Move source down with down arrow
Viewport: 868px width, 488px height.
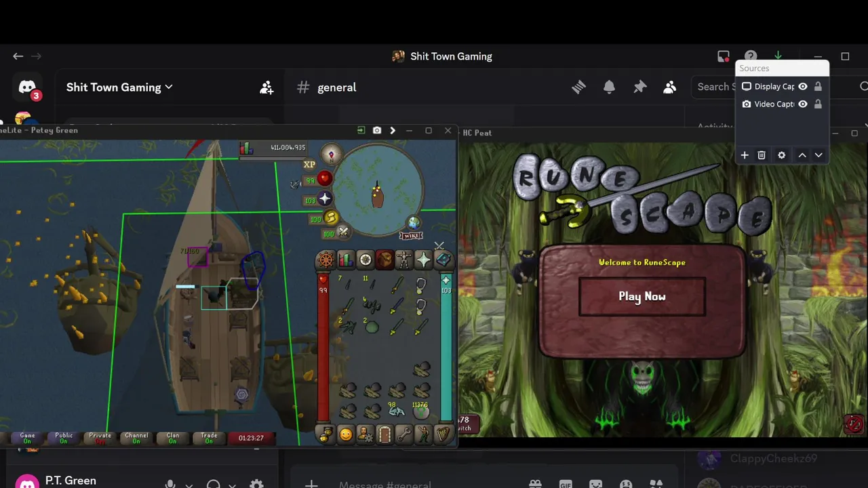click(x=818, y=155)
